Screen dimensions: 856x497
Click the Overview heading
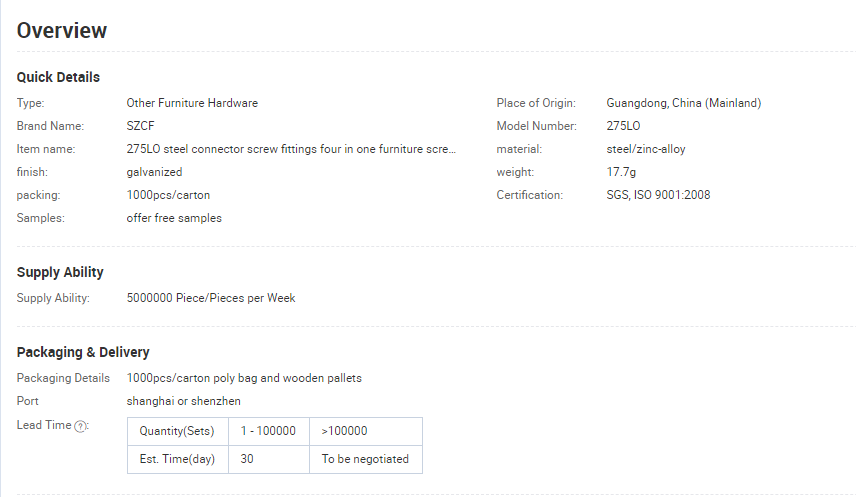[x=62, y=31]
